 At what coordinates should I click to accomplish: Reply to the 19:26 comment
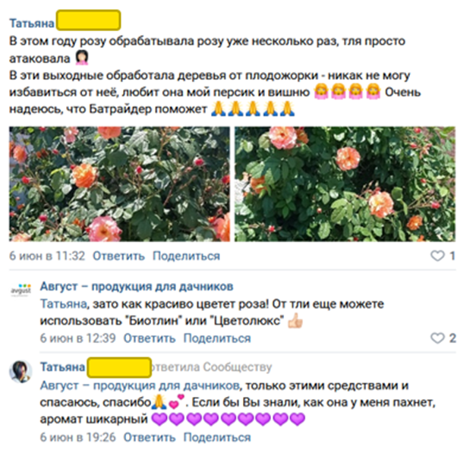150,438
